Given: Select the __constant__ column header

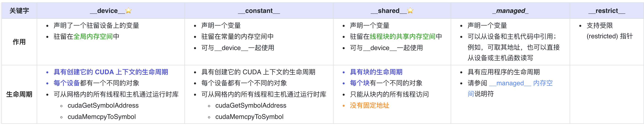Looking at the screenshot, I should point(259,11).
